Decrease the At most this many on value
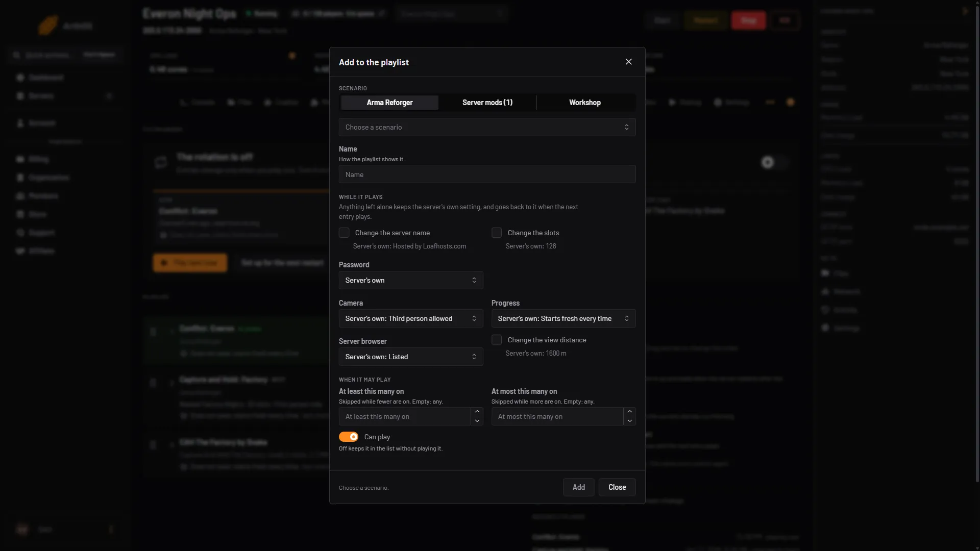The width and height of the screenshot is (980, 551). point(630,421)
